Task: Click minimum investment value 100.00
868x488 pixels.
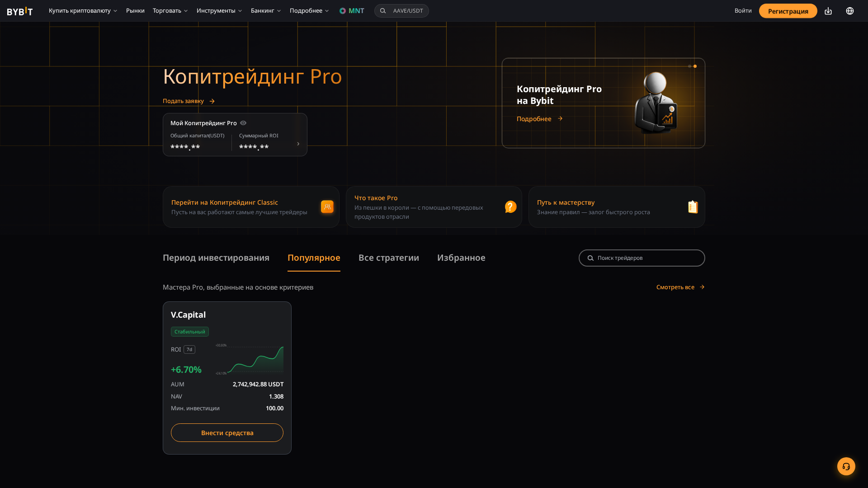Action: pyautogui.click(x=274, y=408)
